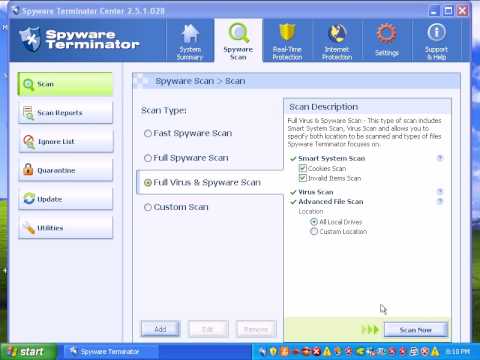This screenshot has height=360, width=480.
Task: Click the Scan Type: label
Action: (164, 110)
